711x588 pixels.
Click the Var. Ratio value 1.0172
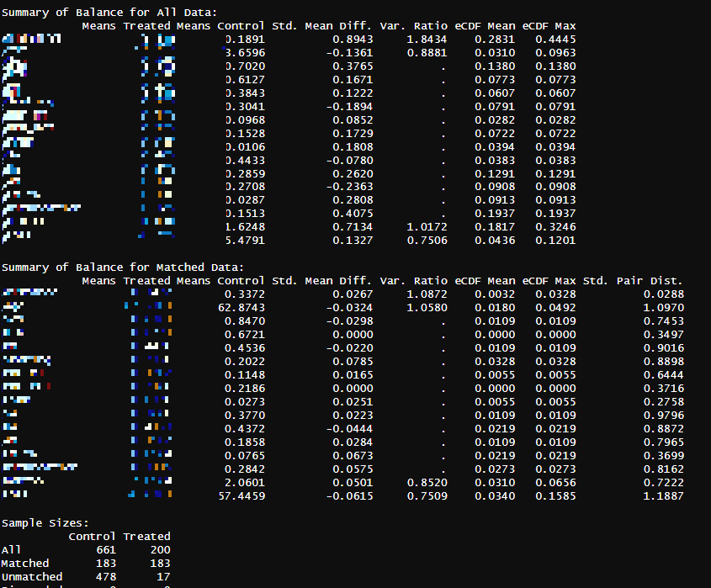(427, 226)
